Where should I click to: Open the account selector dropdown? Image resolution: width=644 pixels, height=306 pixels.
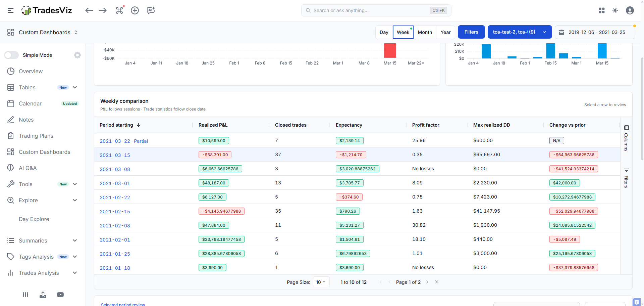(520, 32)
